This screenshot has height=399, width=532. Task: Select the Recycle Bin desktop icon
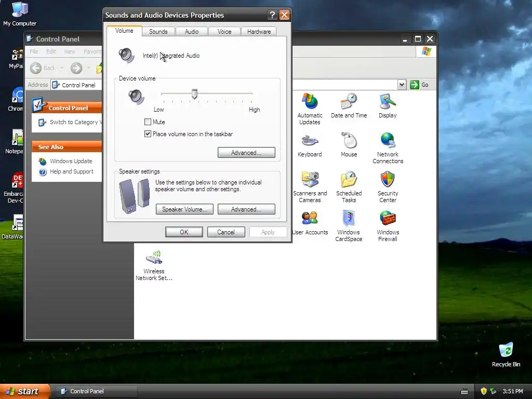point(506,355)
